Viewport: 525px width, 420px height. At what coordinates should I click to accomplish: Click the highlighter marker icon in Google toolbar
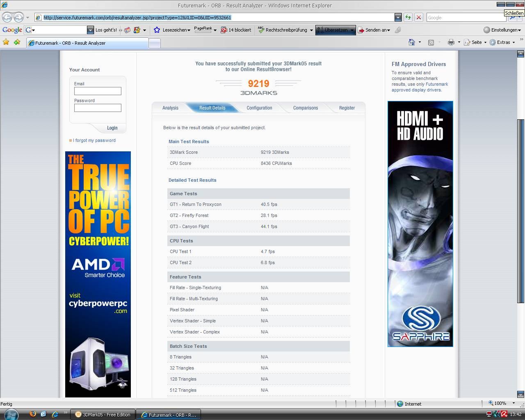[397, 30]
